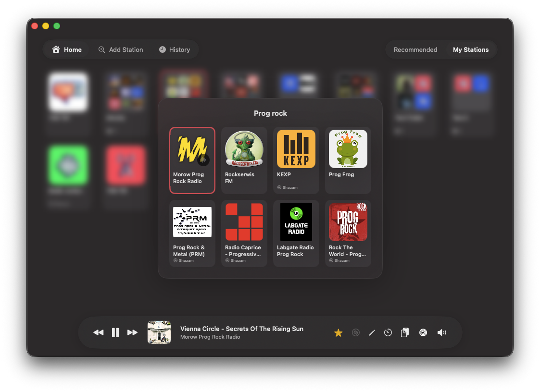
Task: Click the Vienna Circle album artwork
Action: click(159, 332)
